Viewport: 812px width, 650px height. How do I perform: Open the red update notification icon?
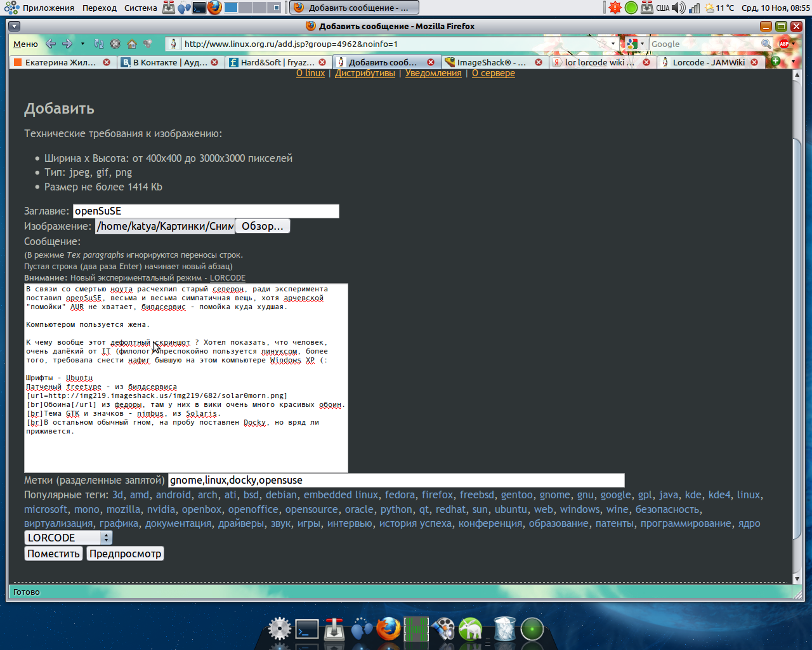(615, 8)
